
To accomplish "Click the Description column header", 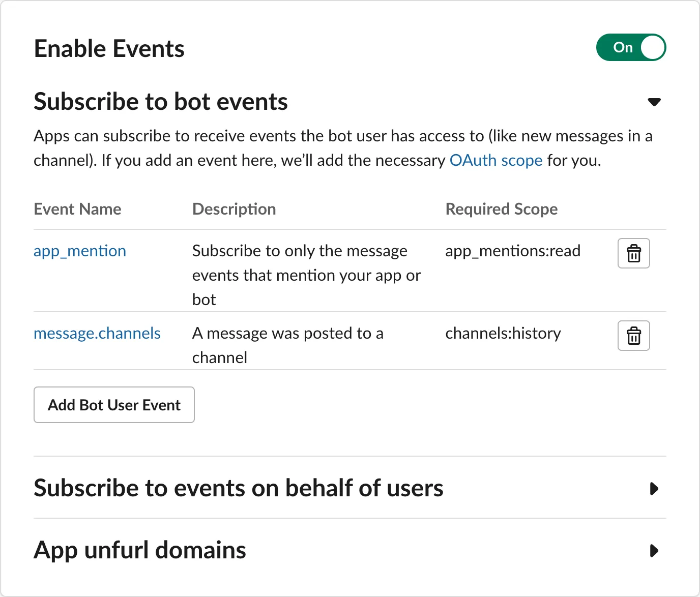I will coord(234,208).
